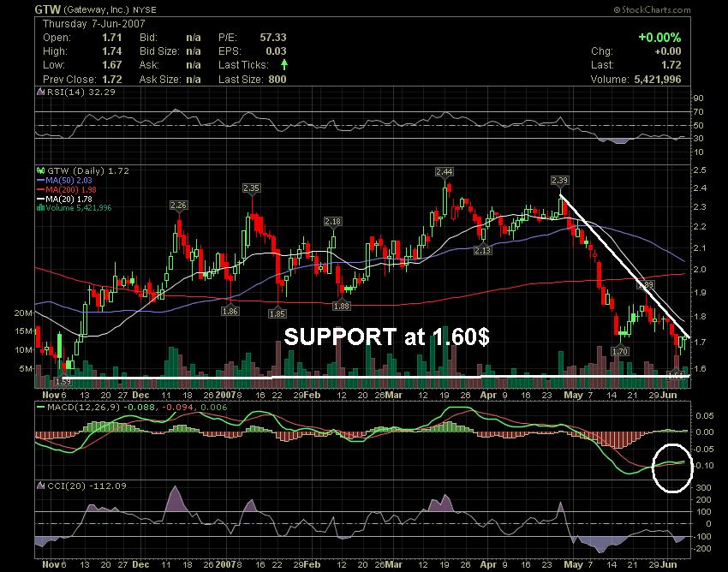Click the 2.13 low price label
The height and width of the screenshot is (572, 728).
coord(482,251)
